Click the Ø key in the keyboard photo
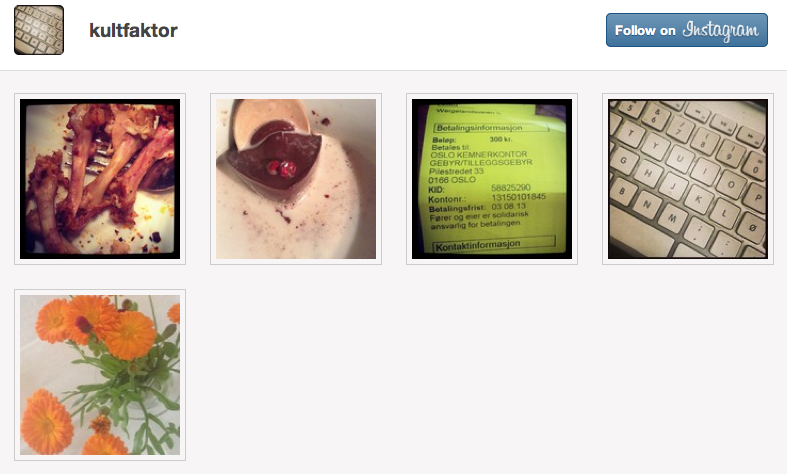The height and width of the screenshot is (474, 787). click(751, 230)
